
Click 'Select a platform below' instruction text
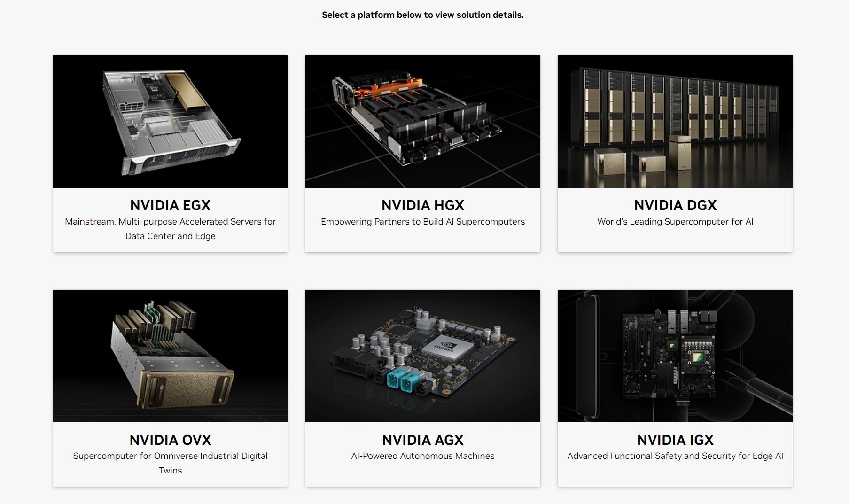pos(422,15)
